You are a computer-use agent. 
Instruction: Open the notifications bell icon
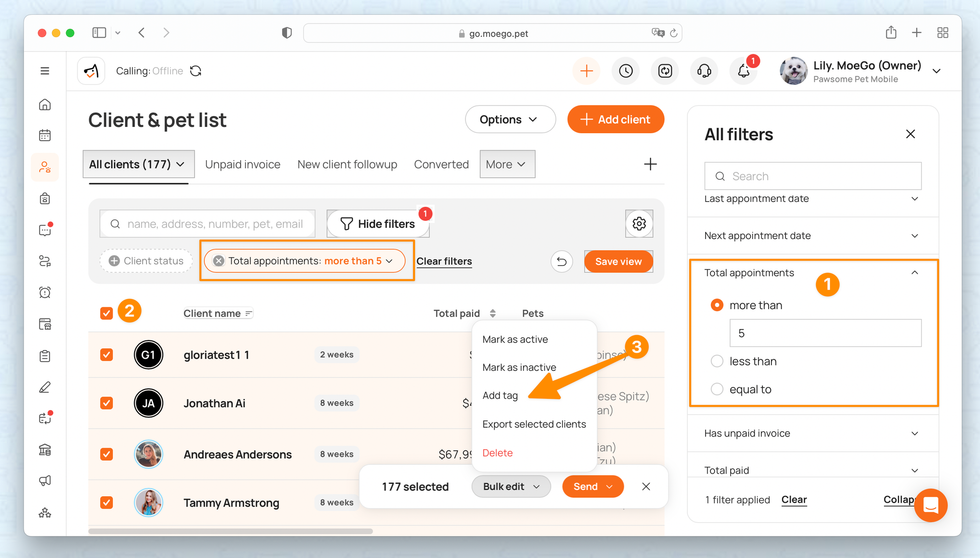click(x=743, y=71)
